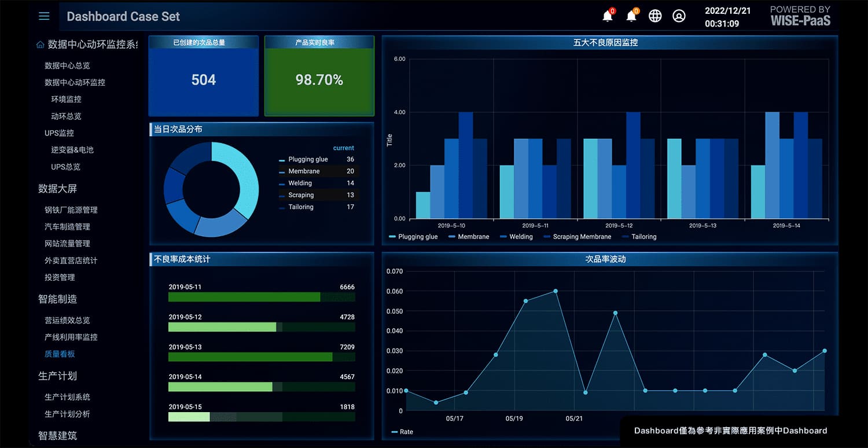Click the 不良率成本统计 panel title
The height and width of the screenshot is (448, 868).
(x=182, y=259)
